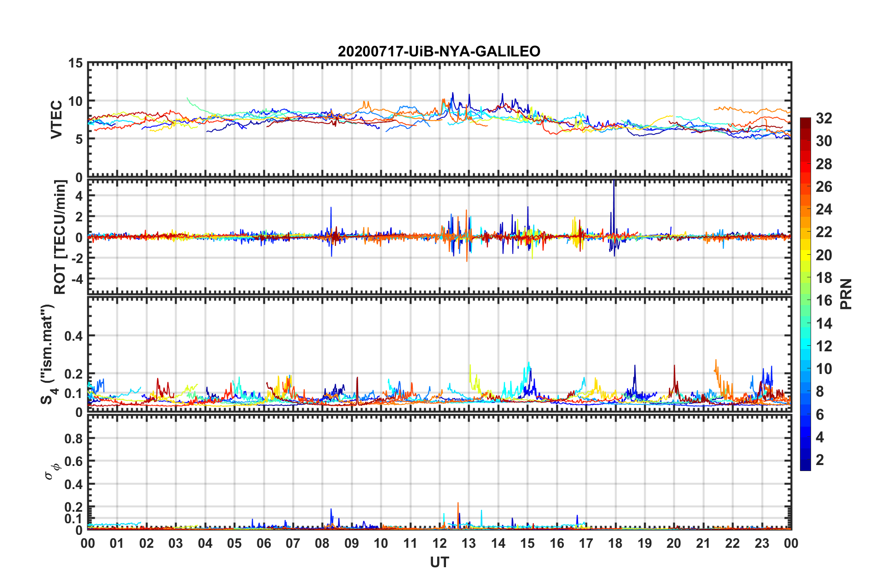
Task: Select the S4 ("ism.mat") axis label
Action: tap(48, 354)
